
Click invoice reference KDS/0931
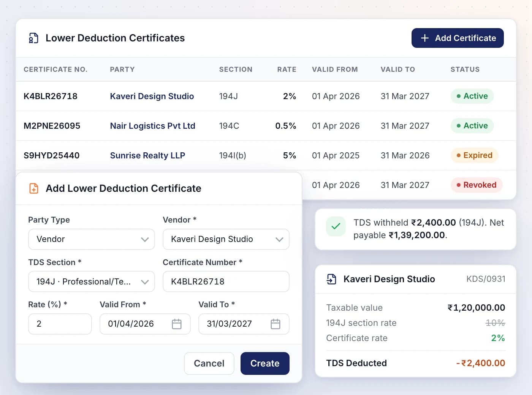click(486, 279)
